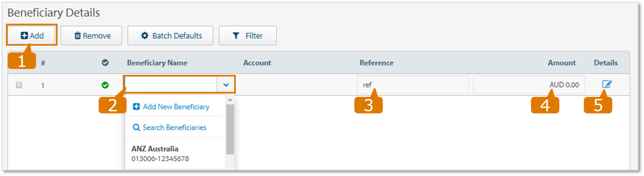Tick the checkbox for row 1
This screenshot has height=176, width=644.
tap(19, 85)
